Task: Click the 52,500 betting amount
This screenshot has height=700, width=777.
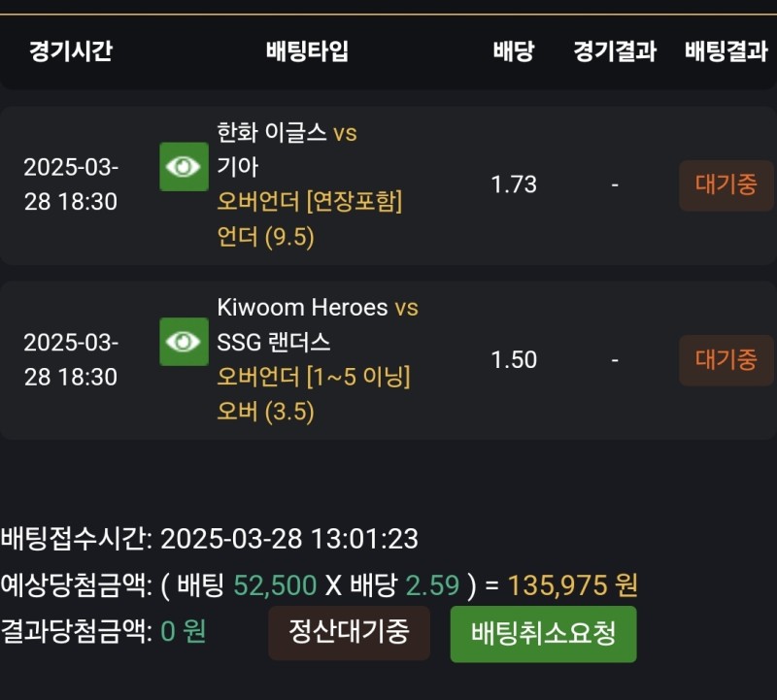Action: click(x=275, y=585)
